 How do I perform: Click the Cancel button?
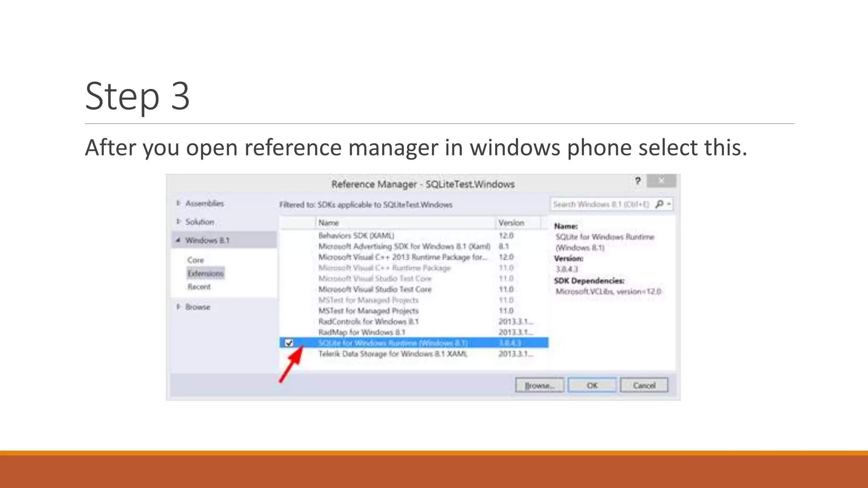pos(644,385)
